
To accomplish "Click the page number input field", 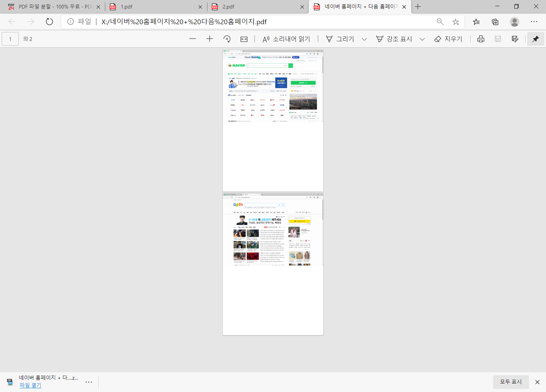I will point(10,39).
